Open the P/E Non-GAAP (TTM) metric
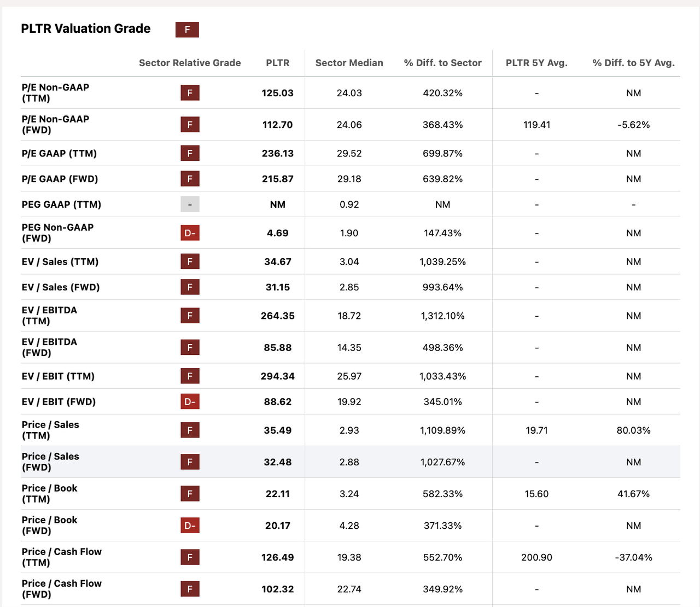Viewport: 700px width, 607px height. (55, 93)
